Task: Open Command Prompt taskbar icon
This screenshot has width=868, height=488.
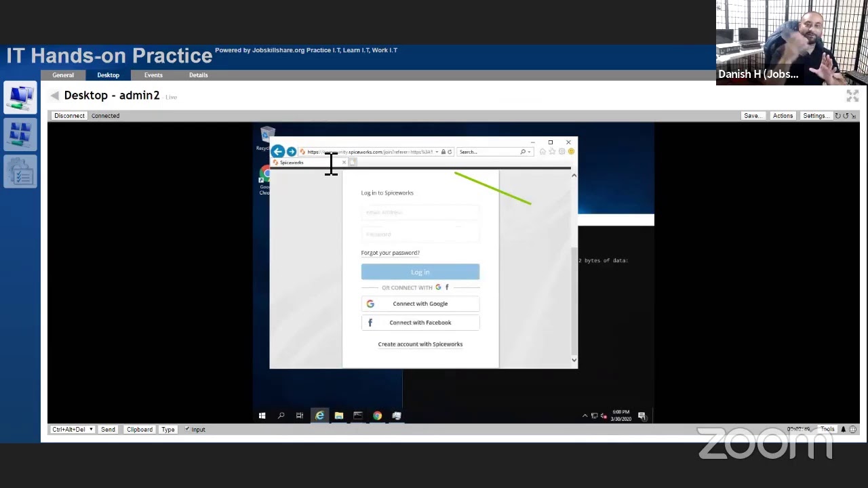Action: coord(358,415)
